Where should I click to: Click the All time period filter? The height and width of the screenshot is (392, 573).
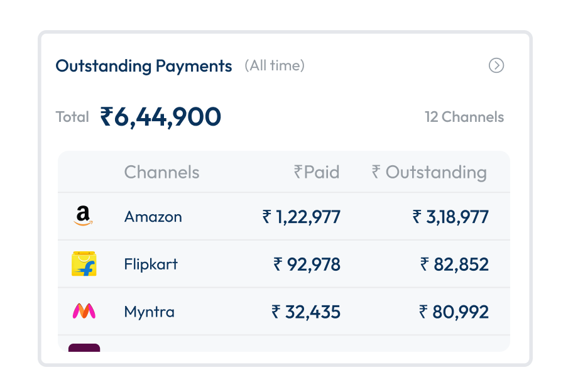(x=275, y=65)
